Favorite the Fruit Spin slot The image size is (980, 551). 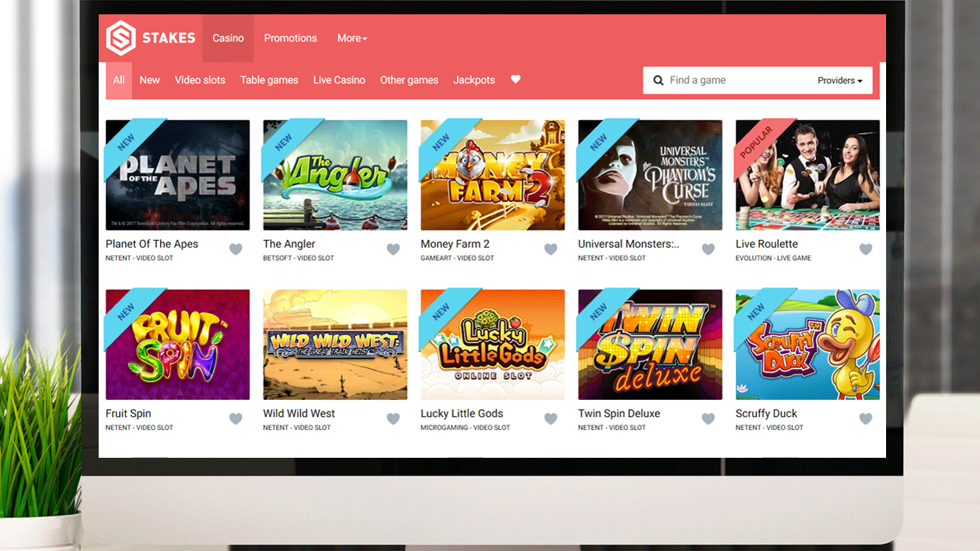pos(235,418)
